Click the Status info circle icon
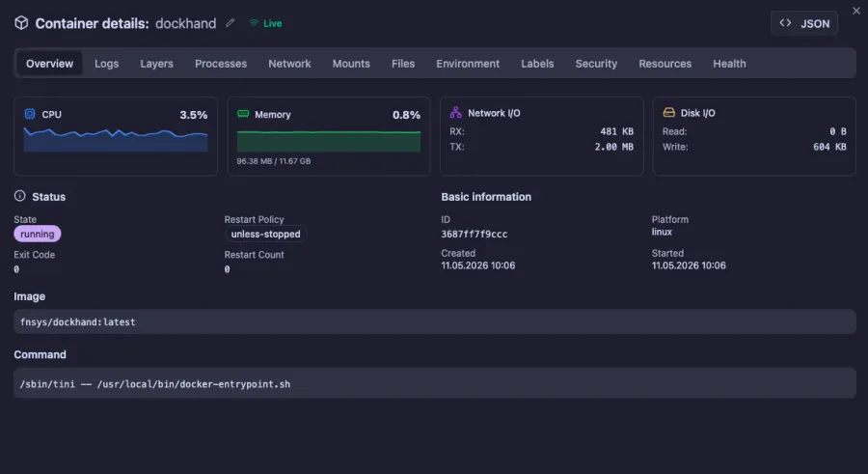The image size is (868, 474). click(x=20, y=196)
